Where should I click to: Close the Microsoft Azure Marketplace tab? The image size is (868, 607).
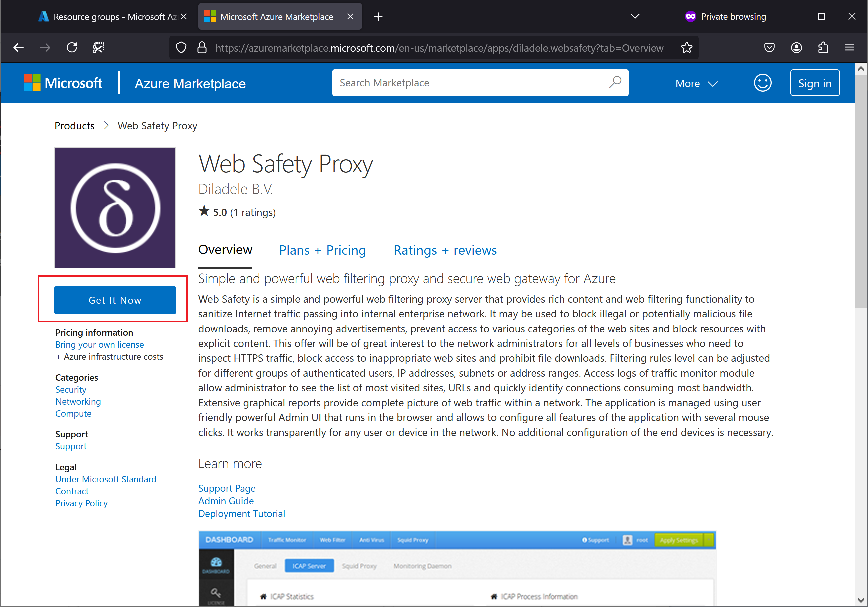tap(350, 17)
